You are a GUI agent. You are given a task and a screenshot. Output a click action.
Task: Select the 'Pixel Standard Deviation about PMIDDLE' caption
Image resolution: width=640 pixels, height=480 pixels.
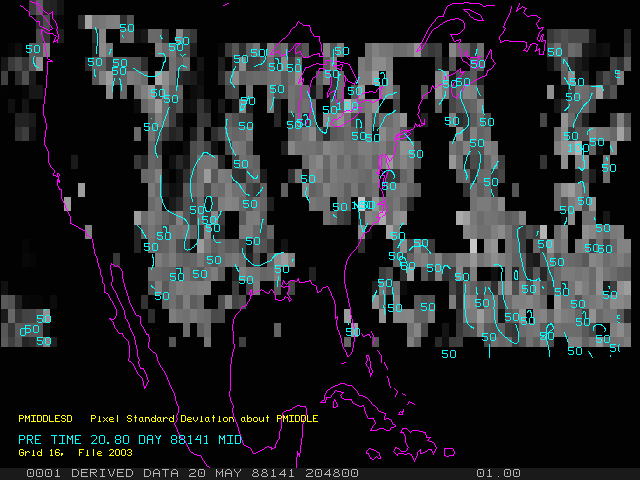[x=203, y=419]
